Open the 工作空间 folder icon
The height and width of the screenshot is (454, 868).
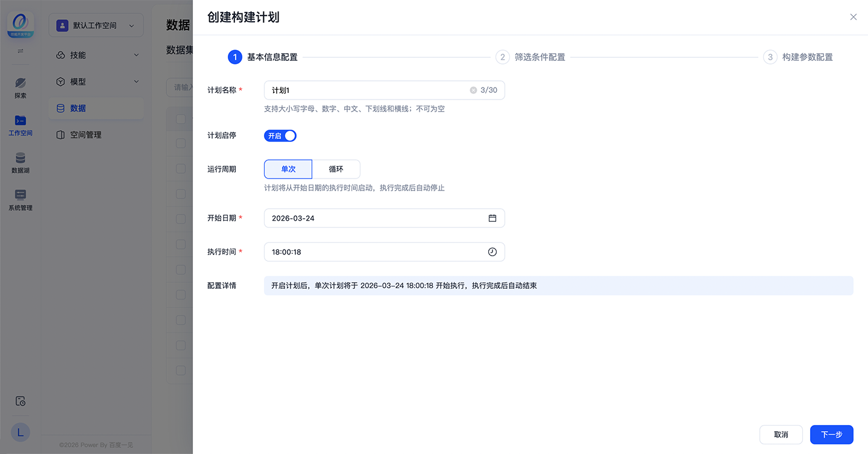[20, 121]
